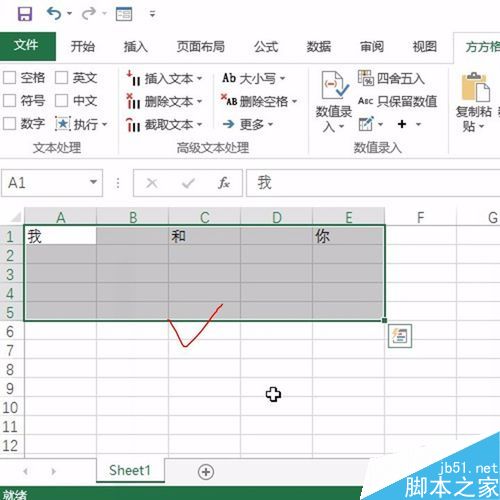The height and width of the screenshot is (500, 500).
Task: Switch to the 视图 tab
Action: (425, 46)
